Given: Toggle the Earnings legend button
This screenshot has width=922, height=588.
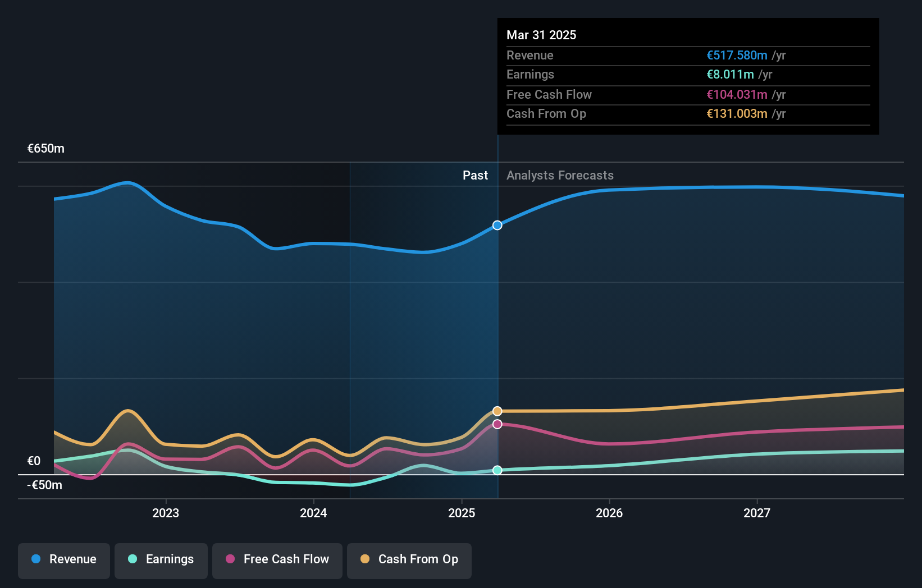Looking at the screenshot, I should coord(161,561).
